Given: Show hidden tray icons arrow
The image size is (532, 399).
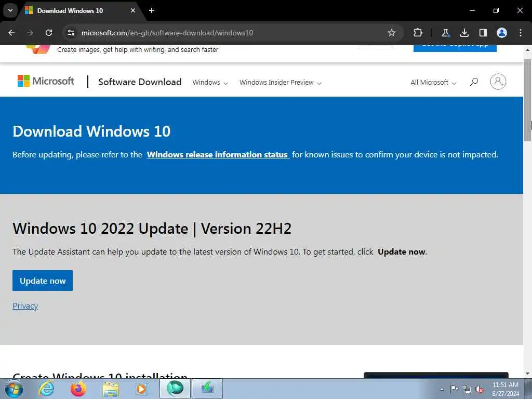Looking at the screenshot, I should [442, 390].
